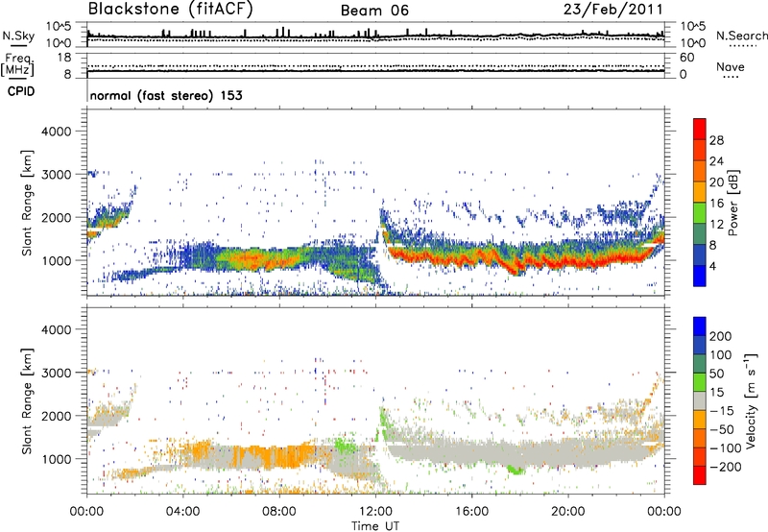This screenshot has height=532, width=768.
Task: Select the "60" tick on the Nave axis
Action: click(686, 58)
